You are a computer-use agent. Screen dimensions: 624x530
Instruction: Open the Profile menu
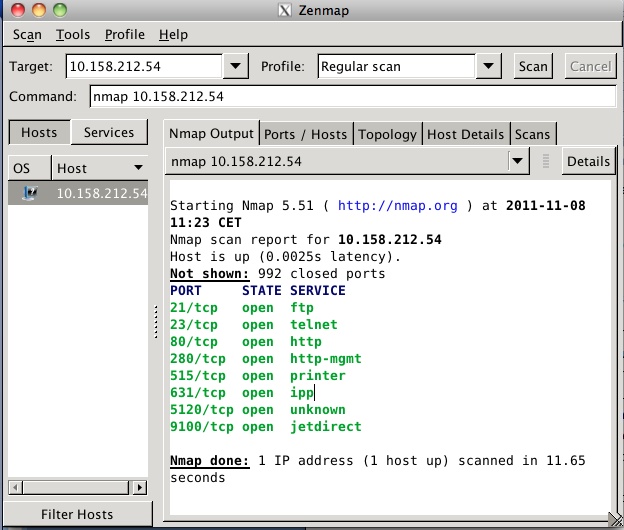pyautogui.click(x=125, y=34)
